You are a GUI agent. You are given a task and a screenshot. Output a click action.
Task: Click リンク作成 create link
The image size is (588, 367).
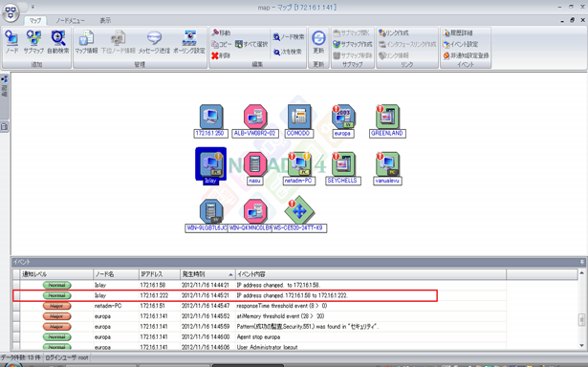[x=393, y=33]
